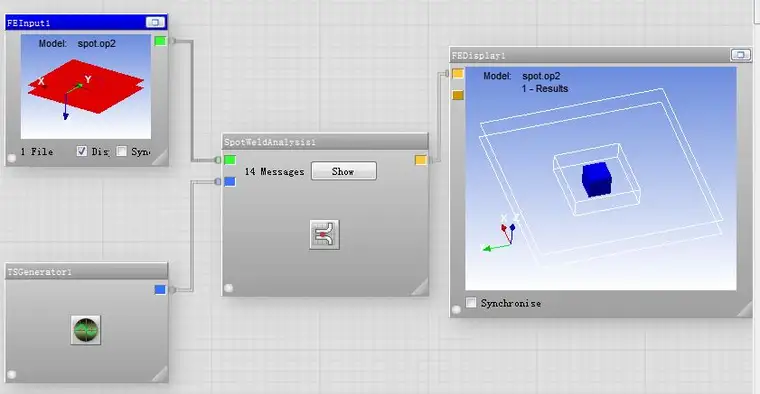This screenshot has height=394, width=760.
Task: Select the SpotWeldAnalysis1 title bar
Action: click(325, 142)
